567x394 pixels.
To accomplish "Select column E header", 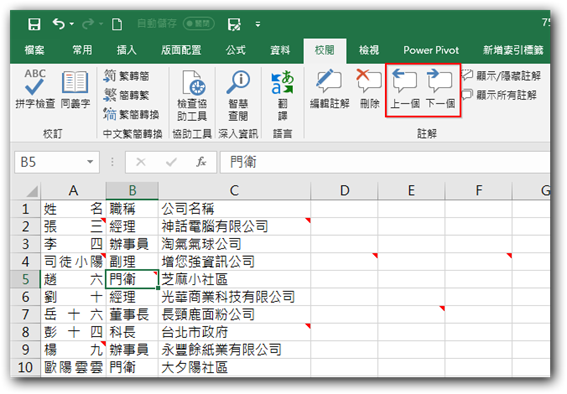I will 411,190.
